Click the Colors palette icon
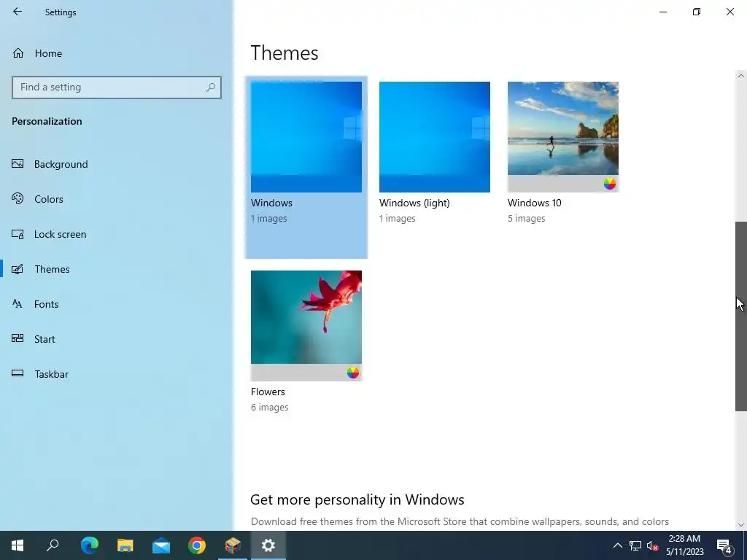 tap(18, 198)
